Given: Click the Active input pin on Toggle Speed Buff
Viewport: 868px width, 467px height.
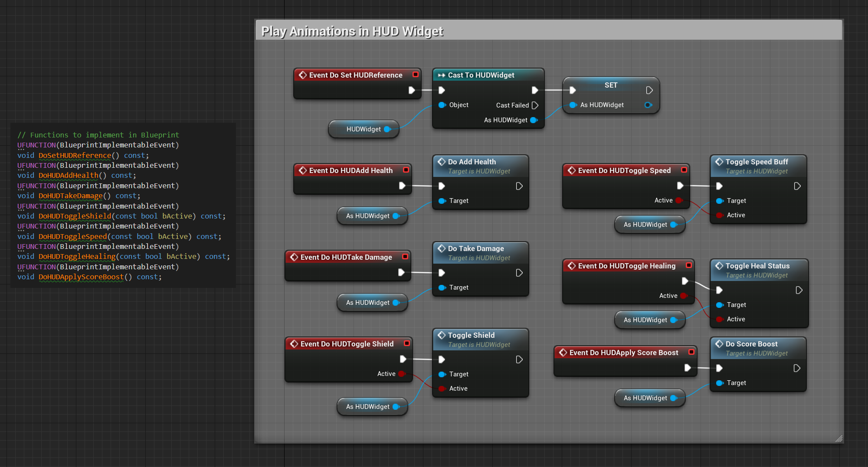Looking at the screenshot, I should tap(720, 215).
